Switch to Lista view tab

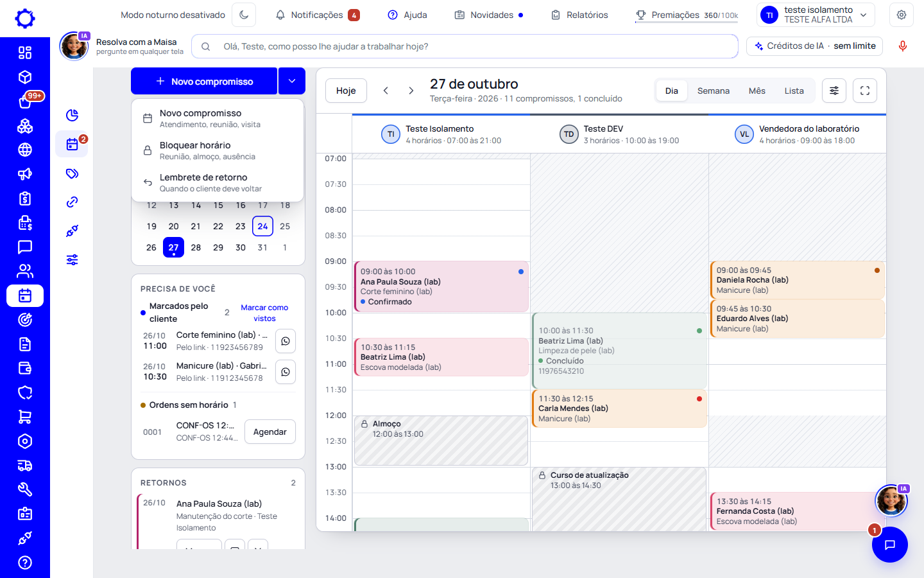[794, 91]
